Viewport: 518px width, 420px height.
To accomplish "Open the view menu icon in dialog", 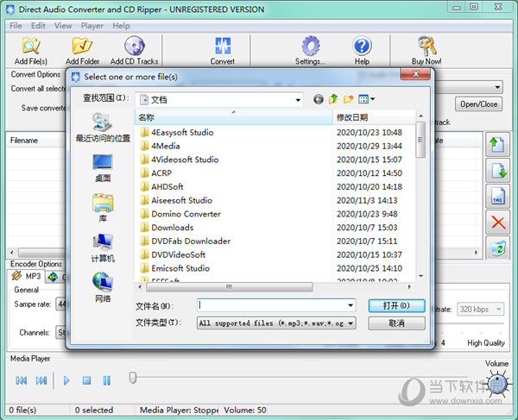I will (366, 99).
